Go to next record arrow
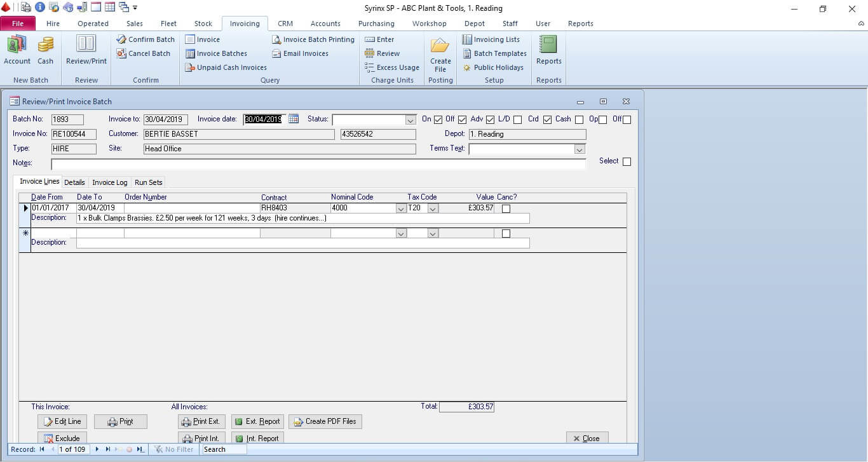The image size is (868, 462). pyautogui.click(x=97, y=449)
